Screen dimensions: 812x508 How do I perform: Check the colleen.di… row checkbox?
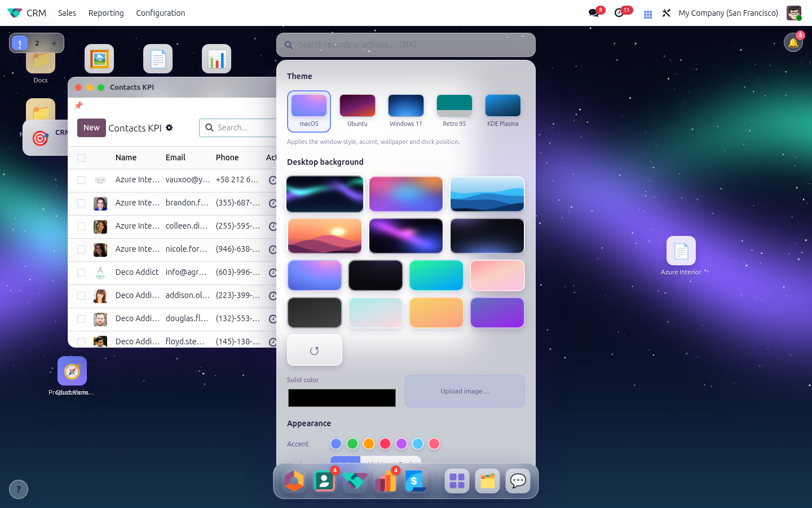[x=81, y=226]
